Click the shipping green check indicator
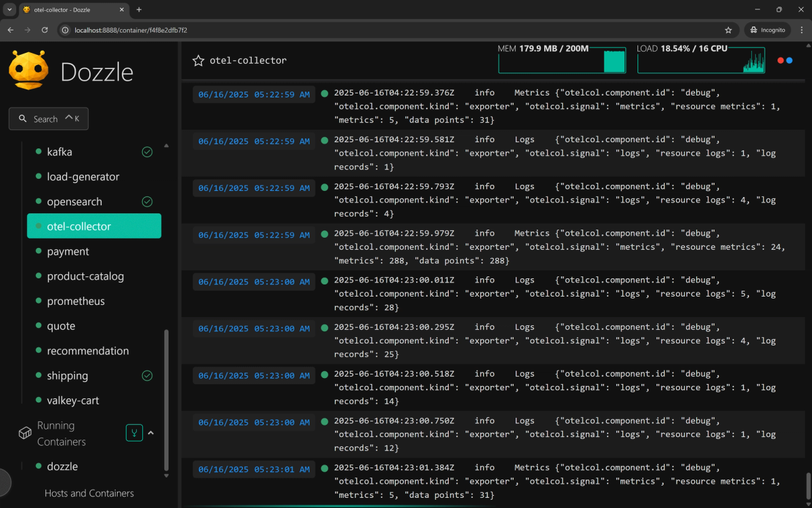 [x=147, y=376]
